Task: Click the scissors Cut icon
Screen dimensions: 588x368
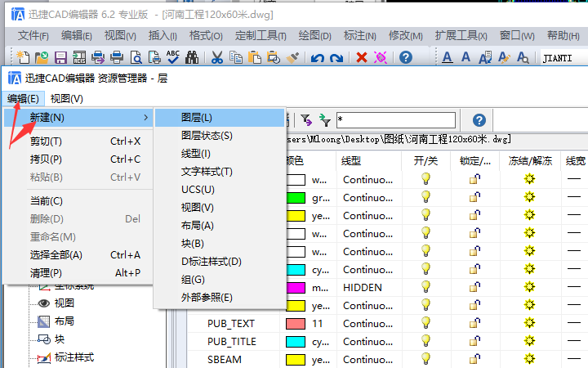Action: click(217, 57)
